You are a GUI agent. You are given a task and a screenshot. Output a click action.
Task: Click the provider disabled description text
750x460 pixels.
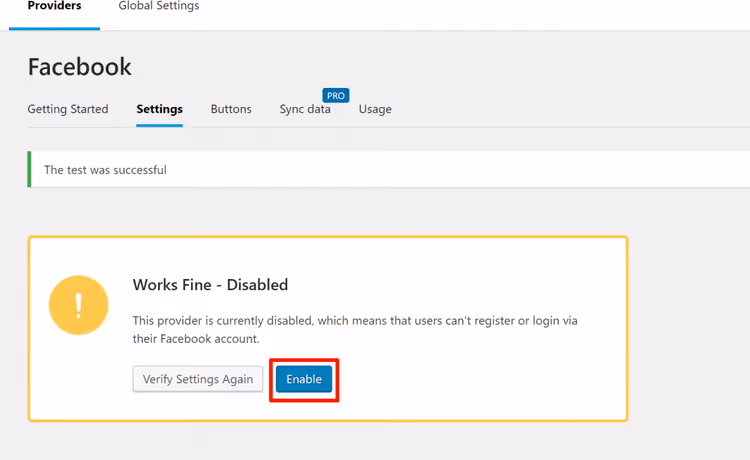point(355,329)
